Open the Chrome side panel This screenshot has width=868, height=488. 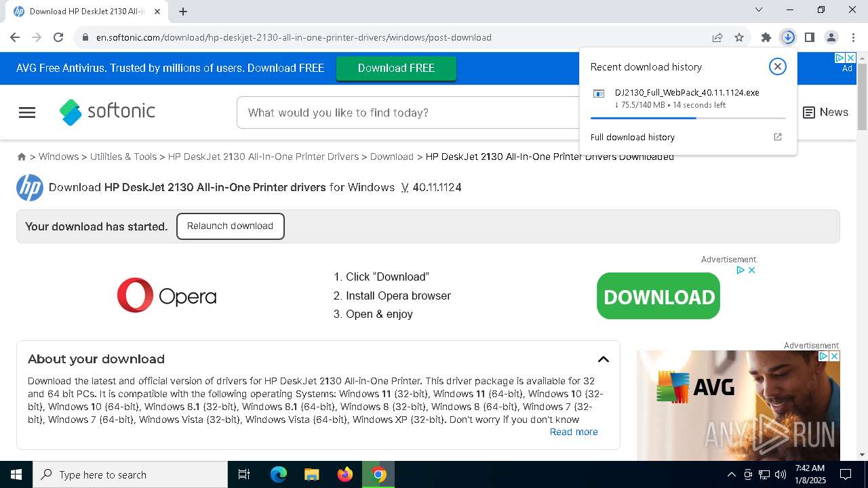coord(810,37)
